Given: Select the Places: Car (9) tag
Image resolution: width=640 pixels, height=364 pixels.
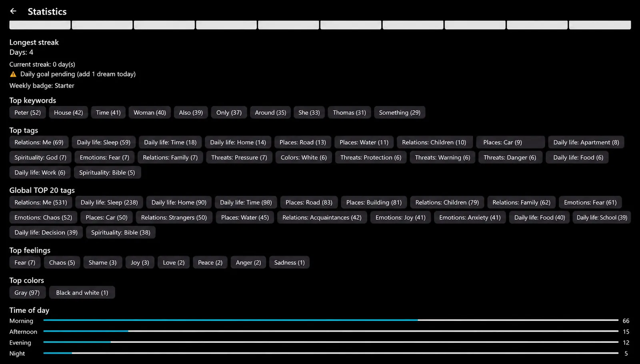Looking at the screenshot, I should point(511,142).
